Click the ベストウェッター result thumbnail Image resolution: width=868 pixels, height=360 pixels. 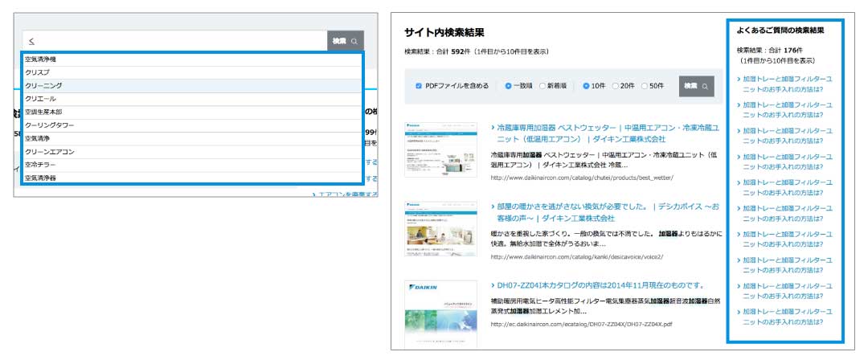tap(440, 149)
